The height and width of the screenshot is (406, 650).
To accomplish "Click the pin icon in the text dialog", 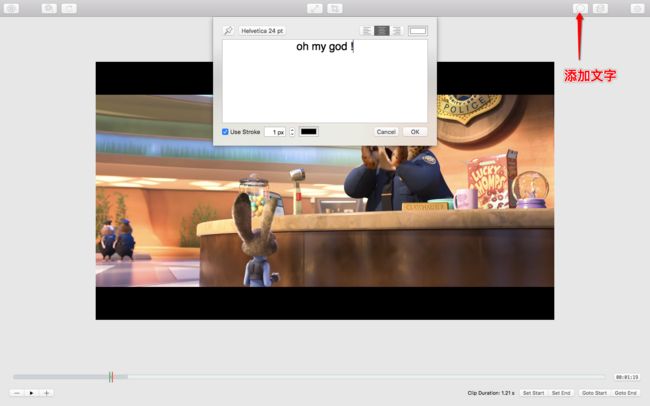I will point(228,31).
